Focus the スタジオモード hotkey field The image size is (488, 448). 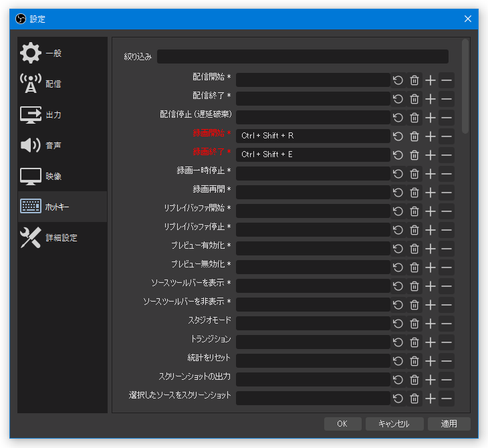click(313, 324)
